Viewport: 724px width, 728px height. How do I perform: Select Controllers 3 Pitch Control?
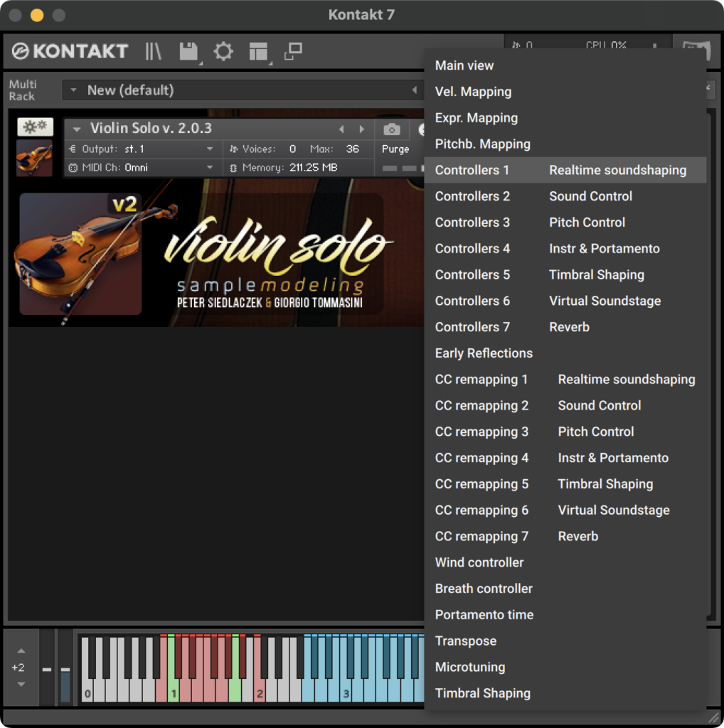(565, 223)
